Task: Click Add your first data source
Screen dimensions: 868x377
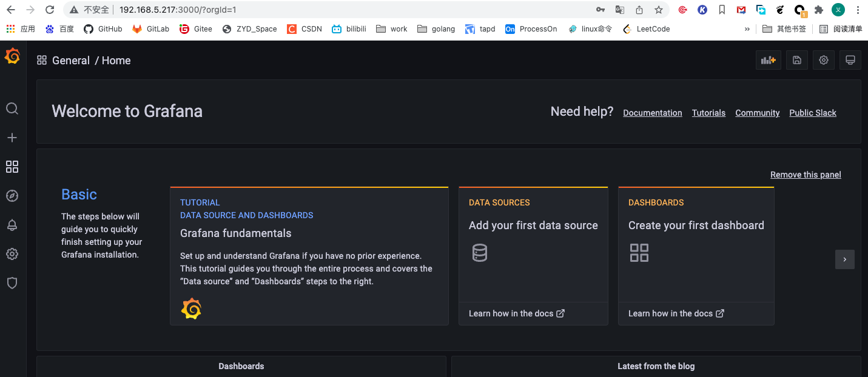Action: [533, 225]
